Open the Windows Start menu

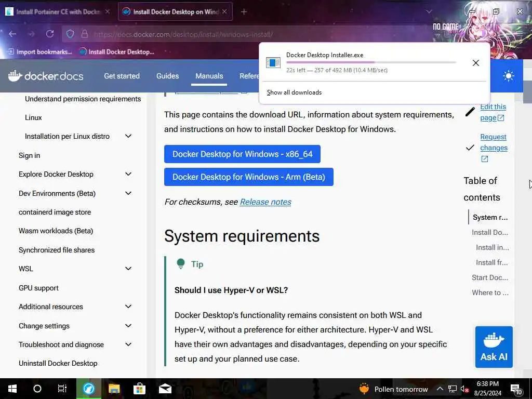coord(12,389)
